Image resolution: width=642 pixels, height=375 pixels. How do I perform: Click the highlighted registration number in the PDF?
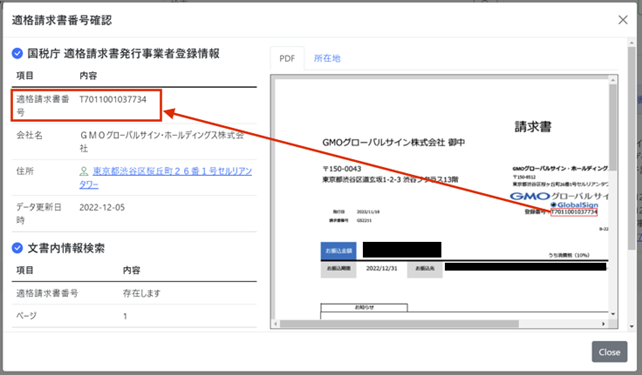click(574, 212)
